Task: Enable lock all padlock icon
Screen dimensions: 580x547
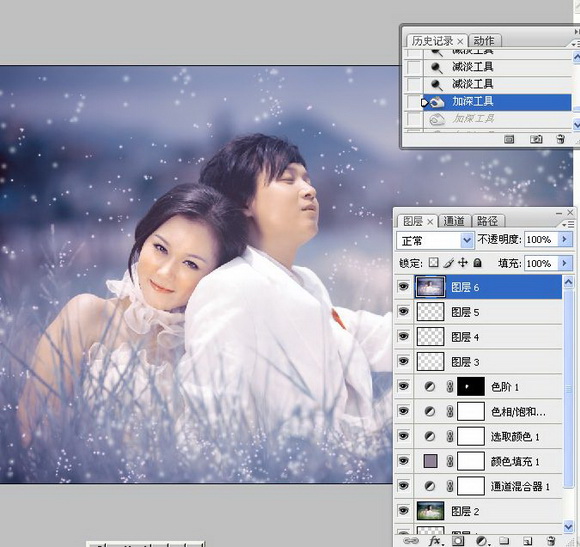Action: (x=478, y=263)
